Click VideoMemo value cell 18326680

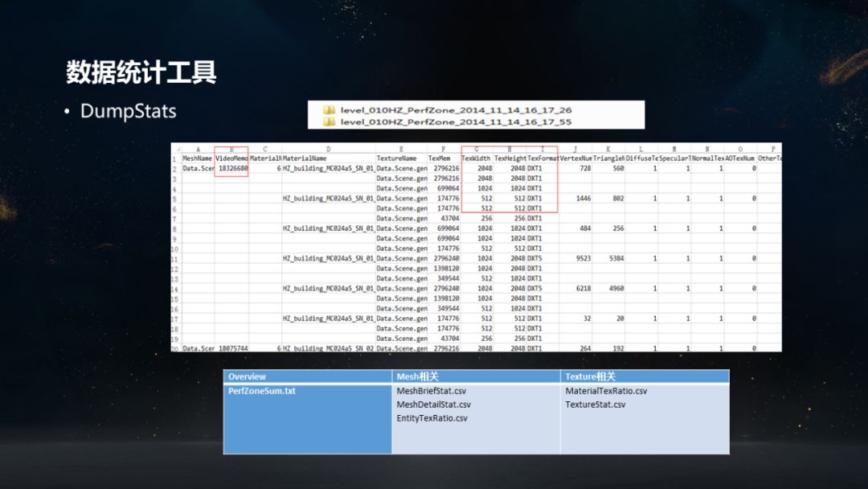[x=232, y=169]
